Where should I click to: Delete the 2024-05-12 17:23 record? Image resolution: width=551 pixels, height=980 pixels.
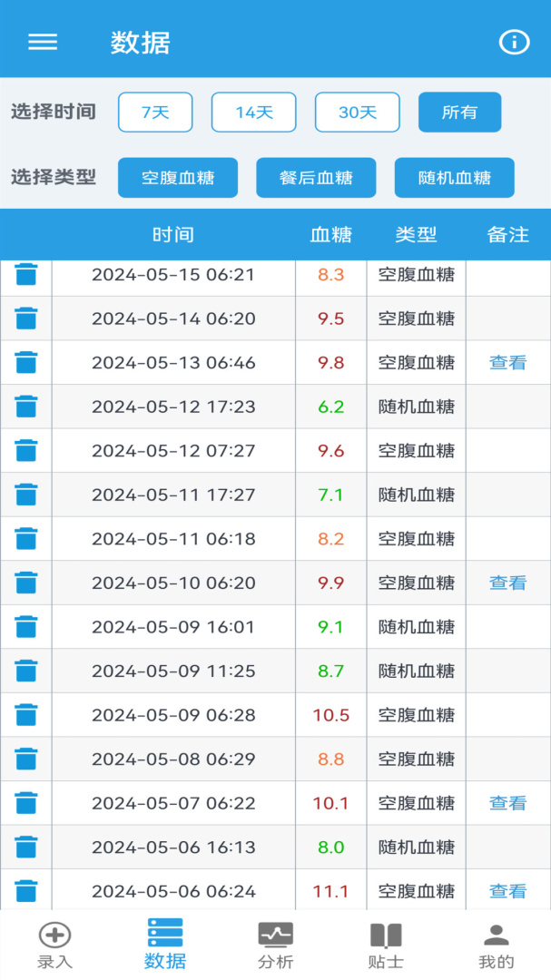26,406
